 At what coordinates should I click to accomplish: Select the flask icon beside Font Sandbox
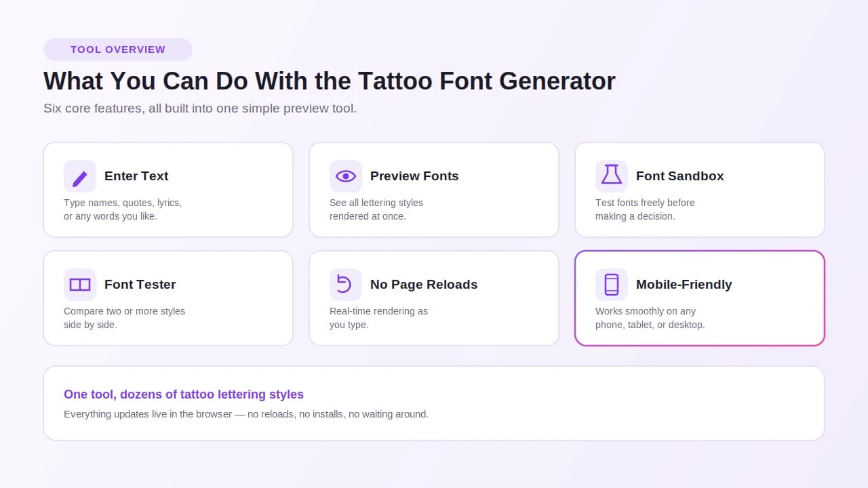point(612,176)
